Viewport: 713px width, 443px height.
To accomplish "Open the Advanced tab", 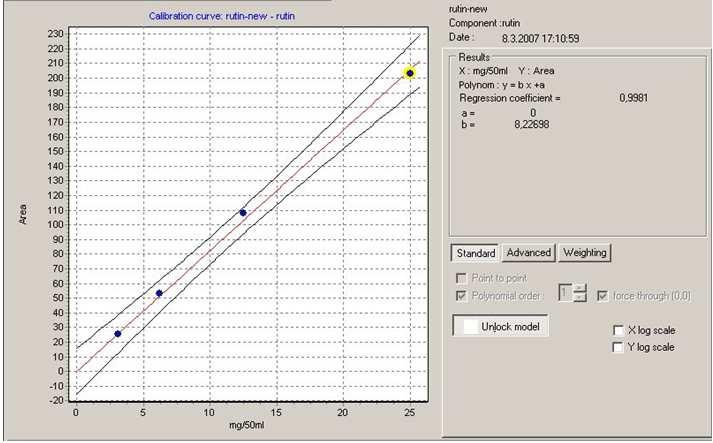I will point(528,252).
